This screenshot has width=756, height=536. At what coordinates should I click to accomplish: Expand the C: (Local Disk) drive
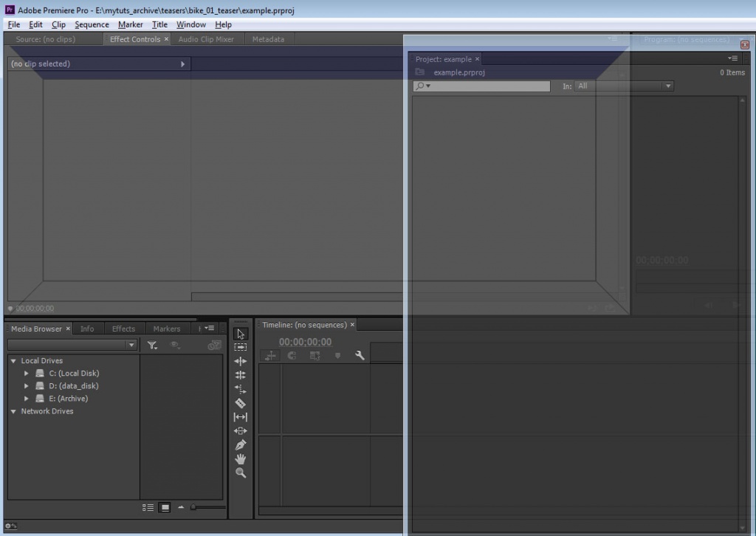pyautogui.click(x=26, y=373)
